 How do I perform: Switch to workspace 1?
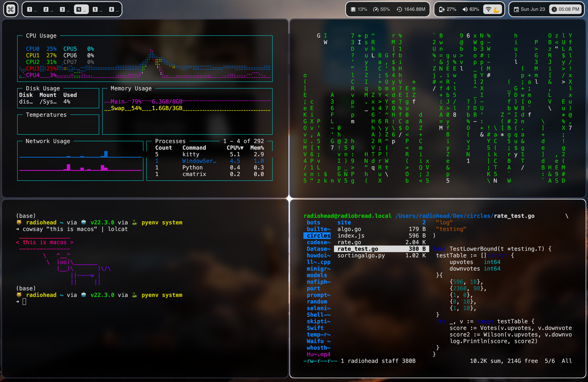coord(32,9)
